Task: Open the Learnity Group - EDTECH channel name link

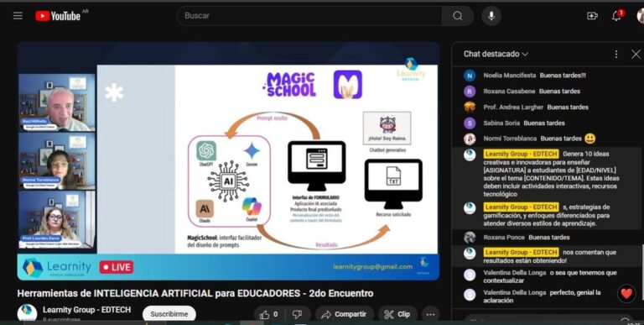Action: coord(86,310)
